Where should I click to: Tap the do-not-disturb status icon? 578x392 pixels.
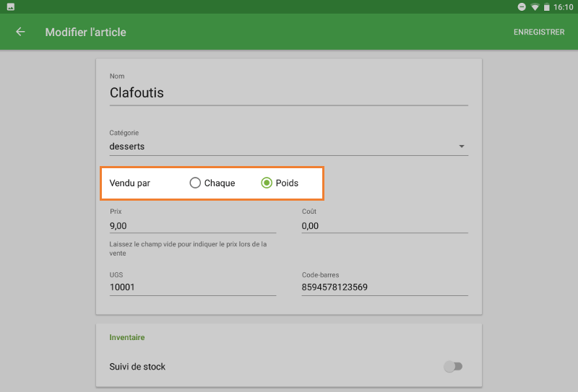tap(522, 7)
